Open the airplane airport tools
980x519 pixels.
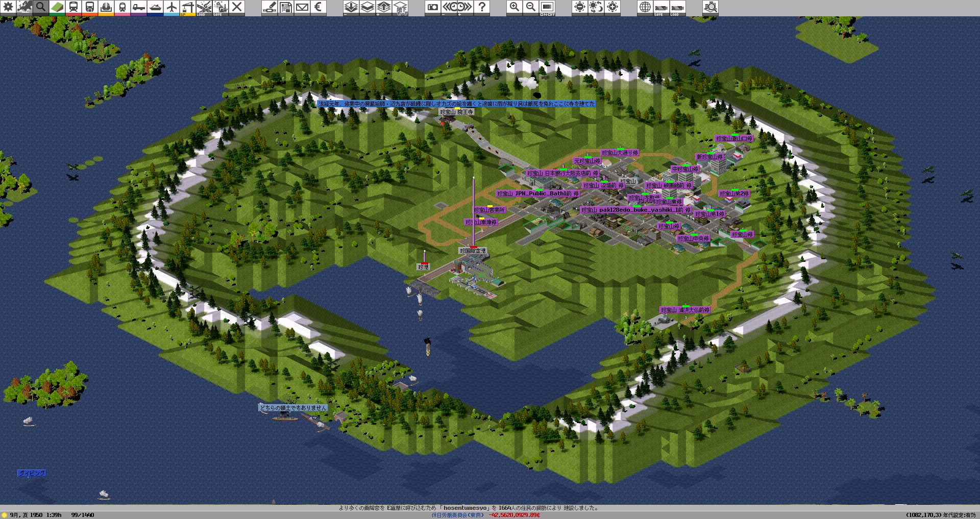coord(171,8)
